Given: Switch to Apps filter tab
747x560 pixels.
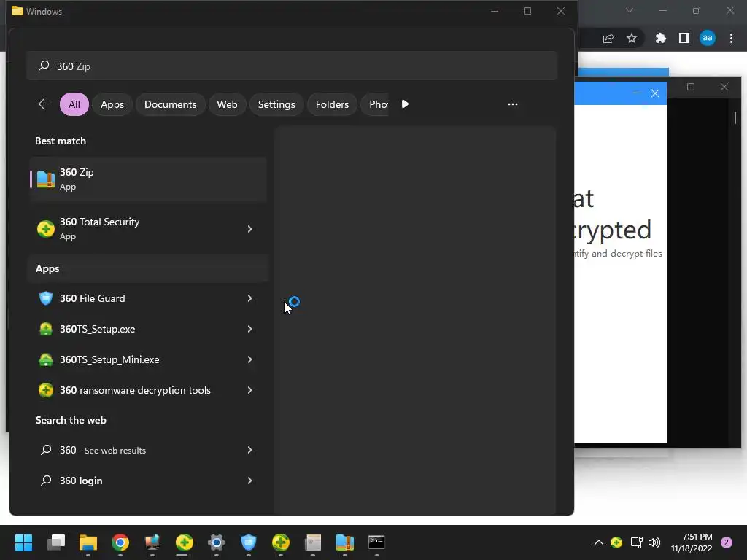Looking at the screenshot, I should pos(112,104).
